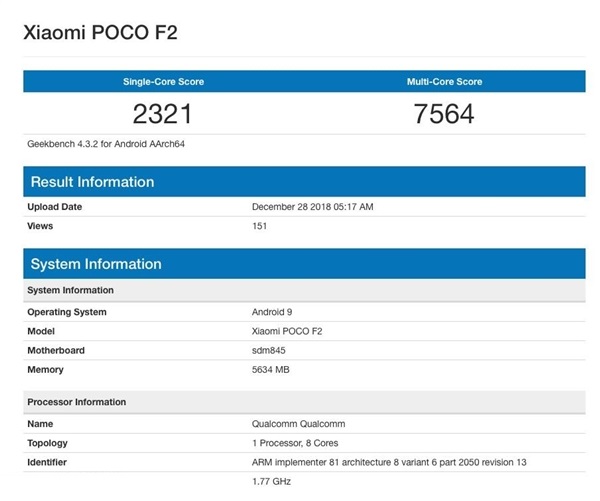
Task: Click the 'Model' row label
Action: pyautogui.click(x=41, y=331)
